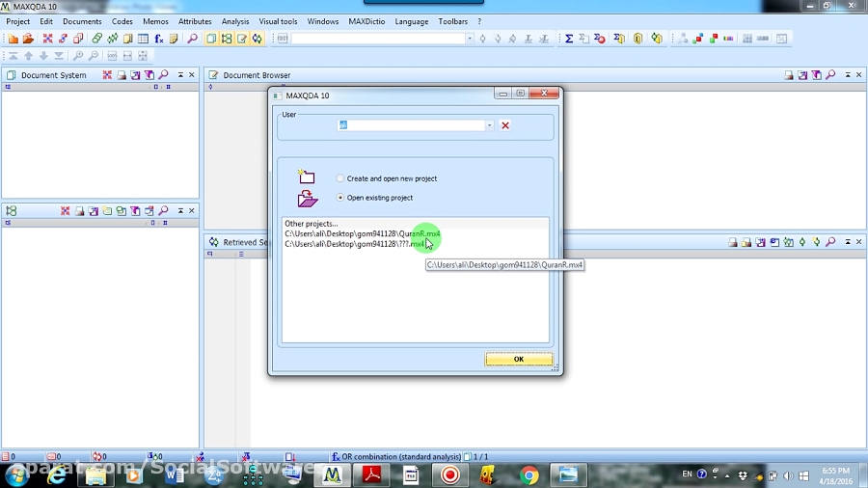Click the search magnifier in the Document Browser header
This screenshot has height=488, width=868.
coord(830,74)
